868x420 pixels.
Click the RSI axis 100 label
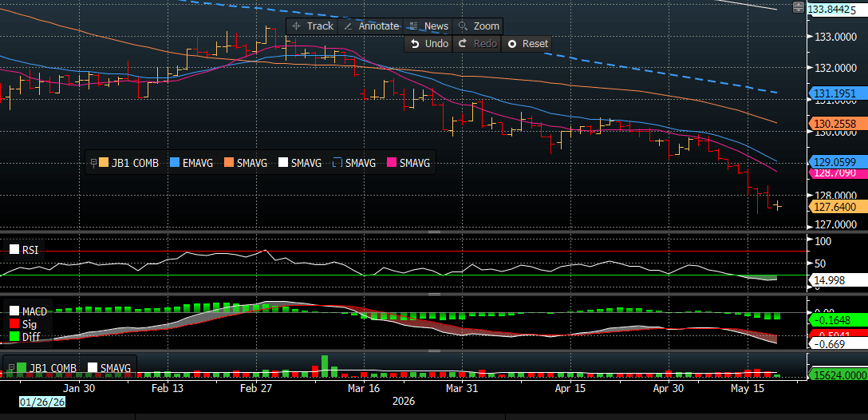pos(823,241)
